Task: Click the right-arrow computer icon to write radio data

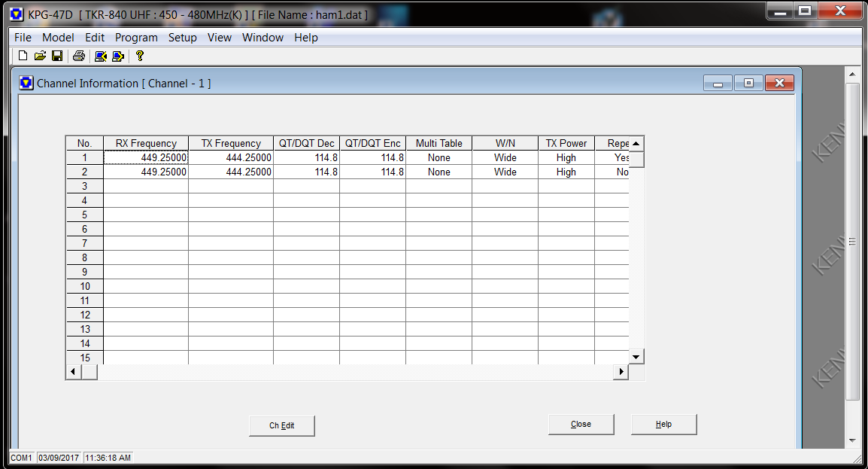Action: click(x=117, y=56)
